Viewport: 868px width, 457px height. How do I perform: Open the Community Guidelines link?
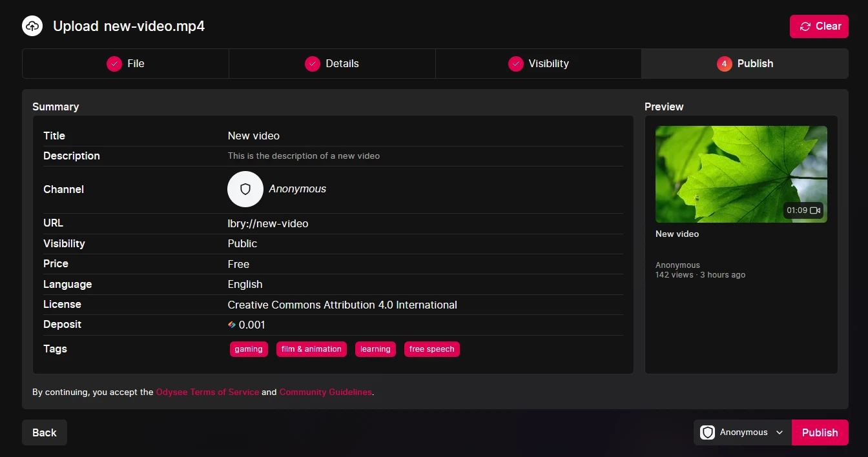(x=325, y=392)
